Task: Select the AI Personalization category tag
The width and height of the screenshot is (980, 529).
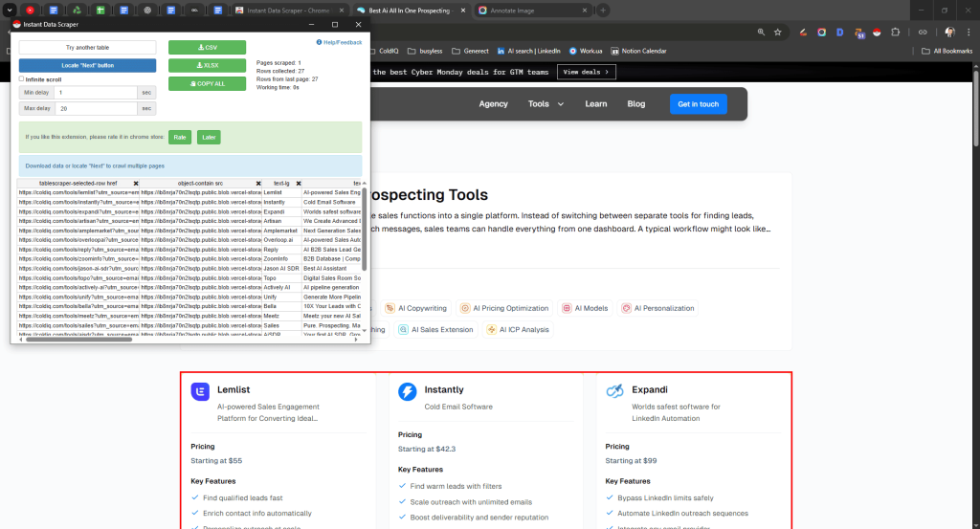Action: click(x=657, y=308)
